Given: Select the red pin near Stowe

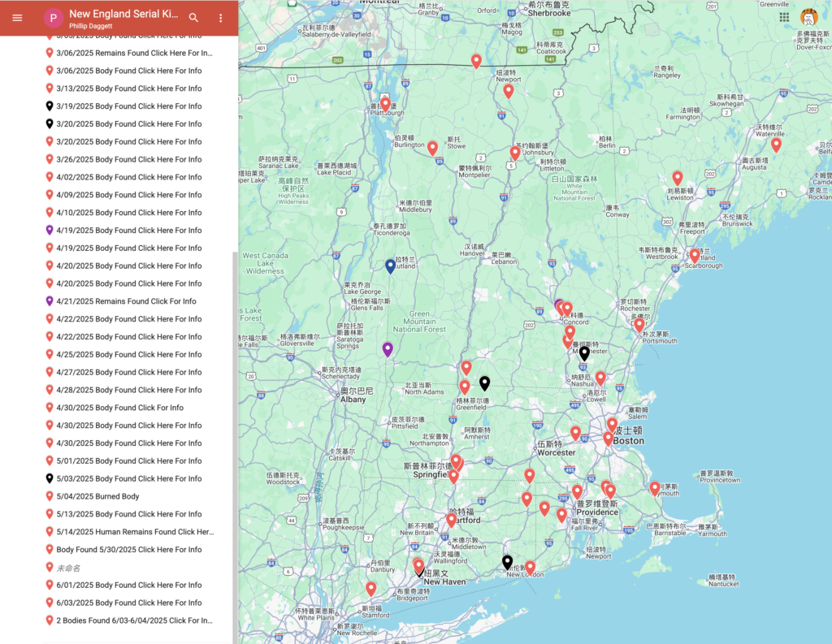Looking at the screenshot, I should [432, 148].
